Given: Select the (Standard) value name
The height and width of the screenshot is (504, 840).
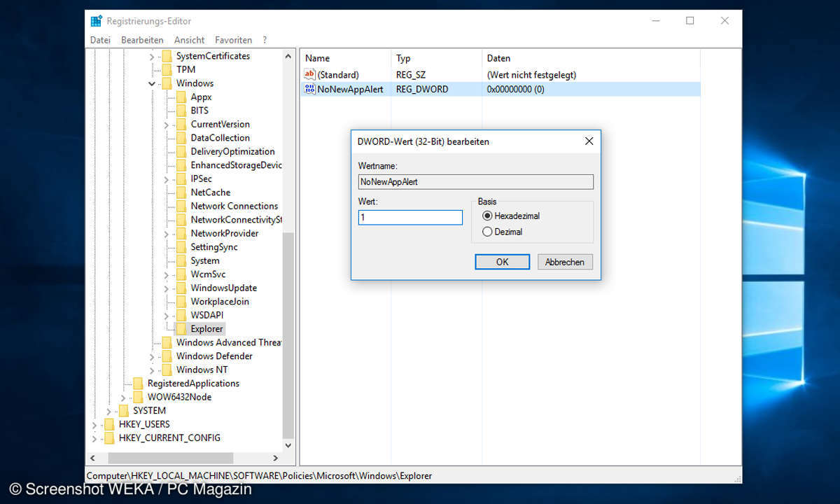Looking at the screenshot, I should (338, 75).
